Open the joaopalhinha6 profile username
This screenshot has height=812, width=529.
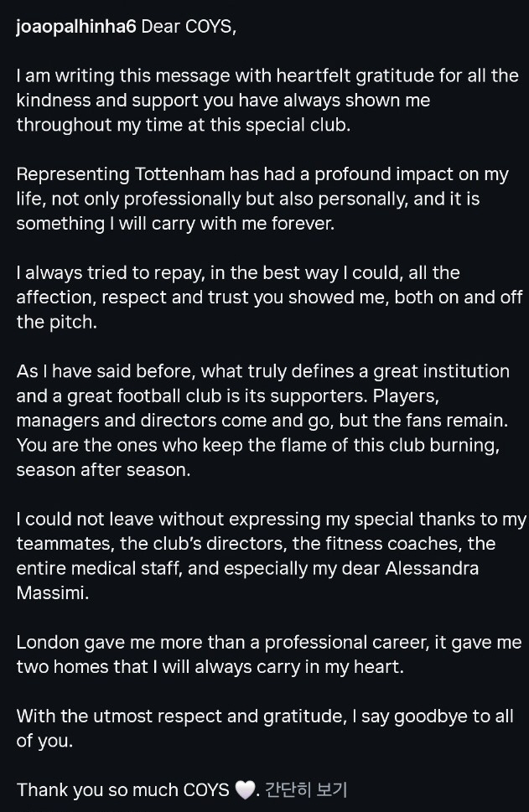pyautogui.click(x=76, y=27)
